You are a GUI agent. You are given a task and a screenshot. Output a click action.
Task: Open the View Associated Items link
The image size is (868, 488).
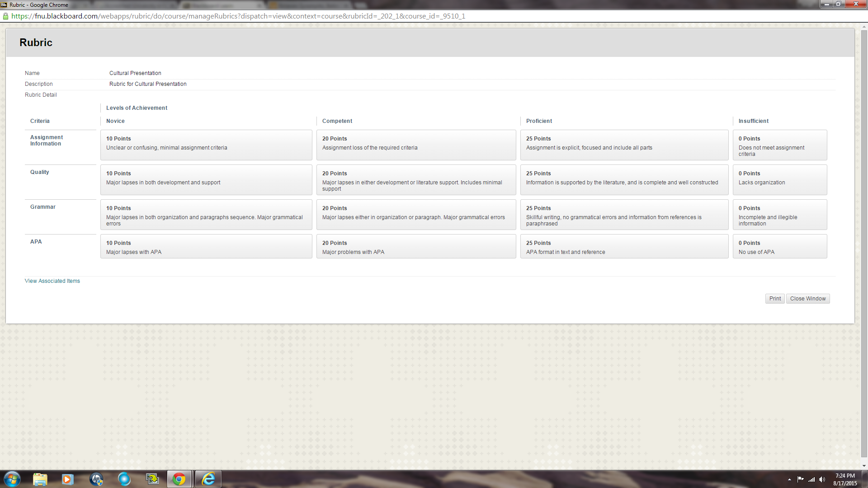[x=52, y=281]
